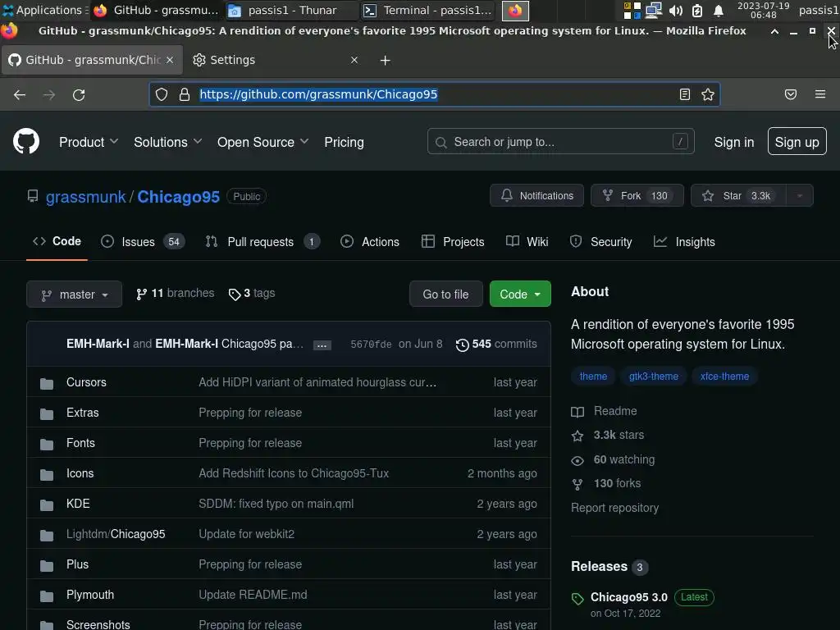Open the Projects tab
The width and height of the screenshot is (840, 630).
[453, 242]
